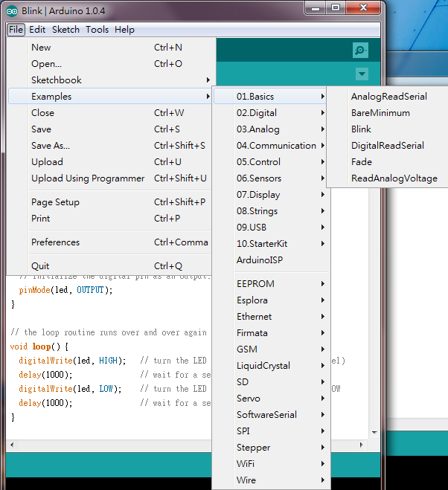Open the BareMinimum example

coord(388,113)
